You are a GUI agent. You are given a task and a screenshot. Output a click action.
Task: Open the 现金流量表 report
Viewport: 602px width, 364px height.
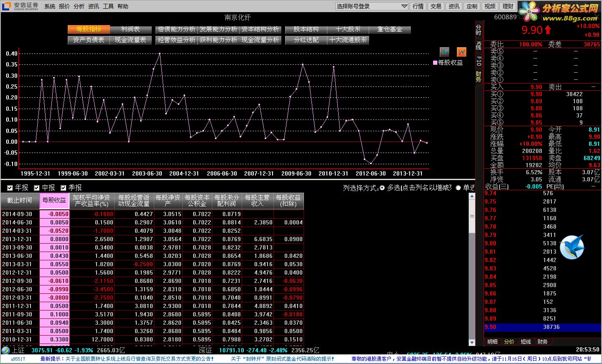pos(130,40)
